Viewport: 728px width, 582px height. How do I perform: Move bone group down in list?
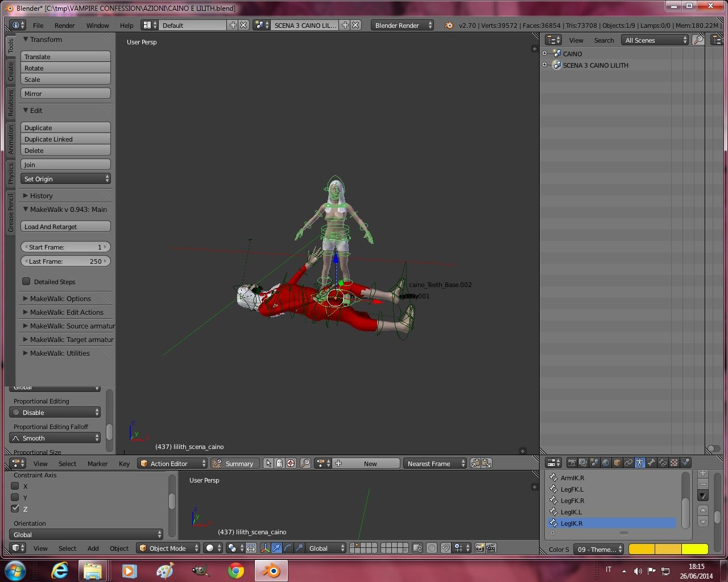[703, 521]
